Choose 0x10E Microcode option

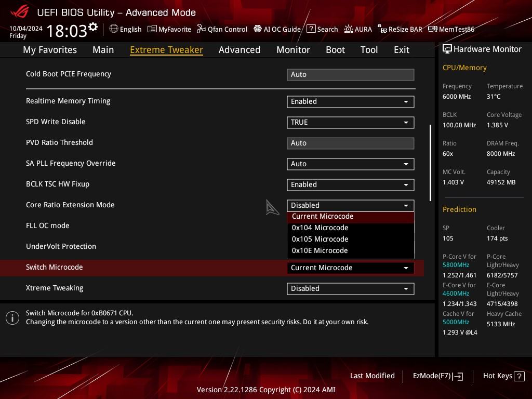coord(351,251)
